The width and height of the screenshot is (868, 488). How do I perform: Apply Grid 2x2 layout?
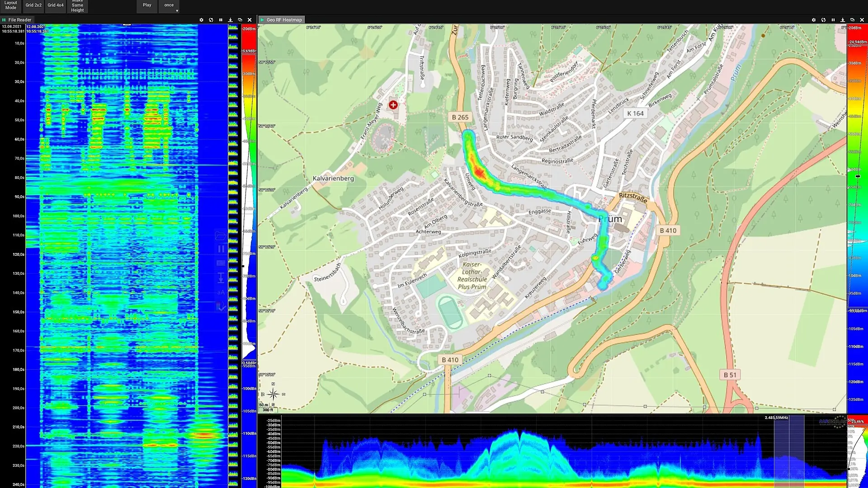click(x=33, y=5)
